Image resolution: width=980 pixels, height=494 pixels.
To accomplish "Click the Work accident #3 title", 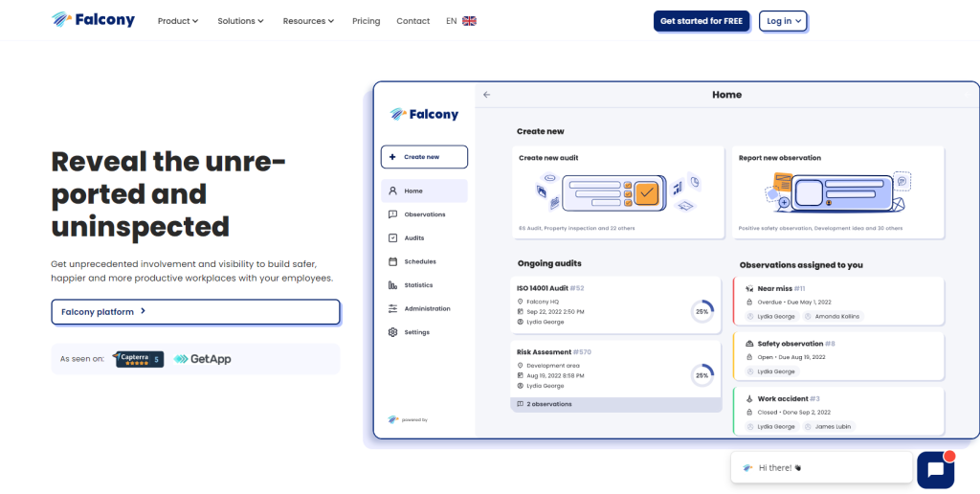I will coord(789,399).
